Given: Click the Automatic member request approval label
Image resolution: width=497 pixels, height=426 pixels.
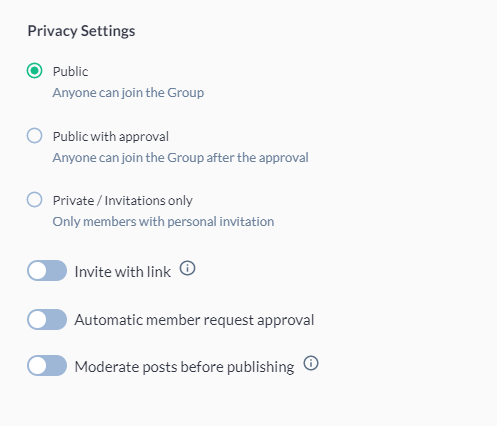Looking at the screenshot, I should click(x=194, y=320).
